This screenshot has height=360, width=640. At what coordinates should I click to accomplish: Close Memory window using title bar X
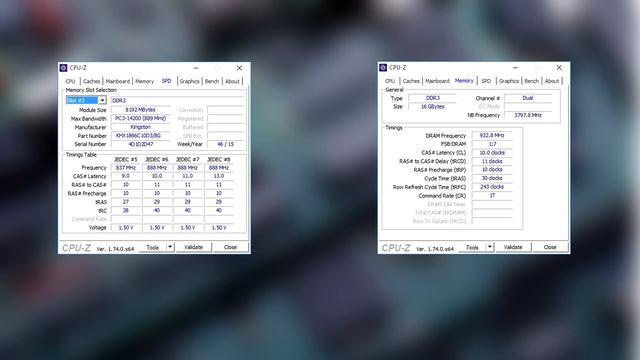pos(559,67)
